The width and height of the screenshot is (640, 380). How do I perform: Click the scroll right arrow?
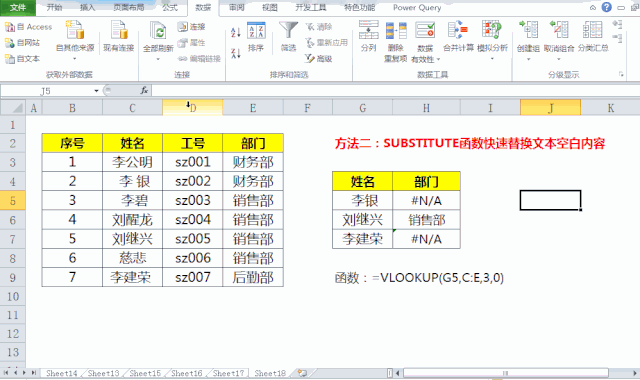click(x=635, y=373)
